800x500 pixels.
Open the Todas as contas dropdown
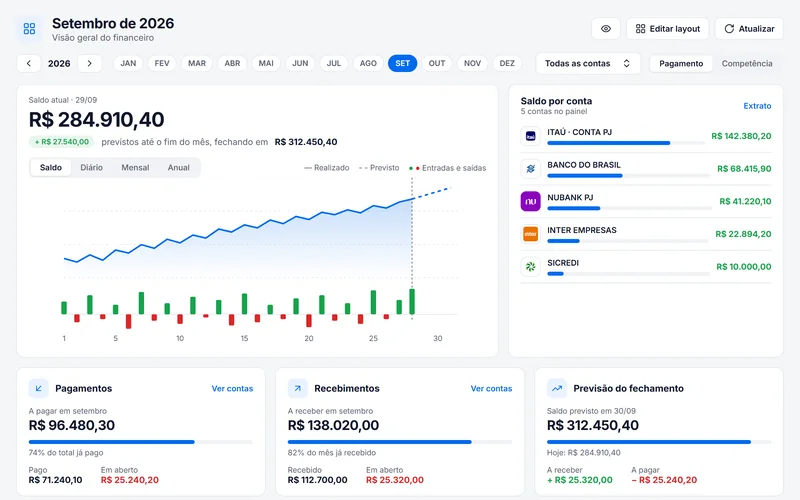588,63
